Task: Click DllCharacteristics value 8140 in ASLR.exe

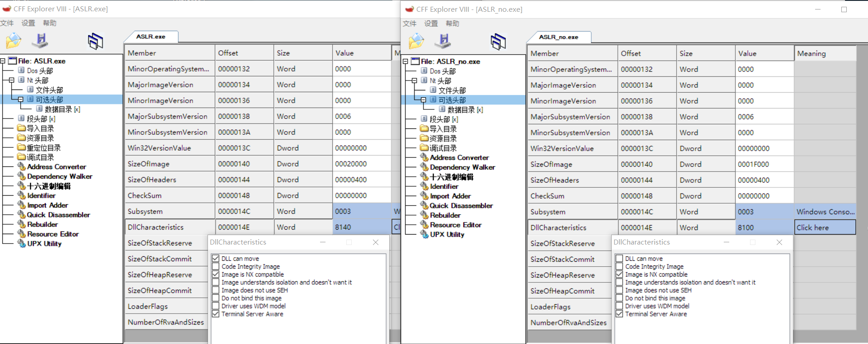Action: point(362,227)
